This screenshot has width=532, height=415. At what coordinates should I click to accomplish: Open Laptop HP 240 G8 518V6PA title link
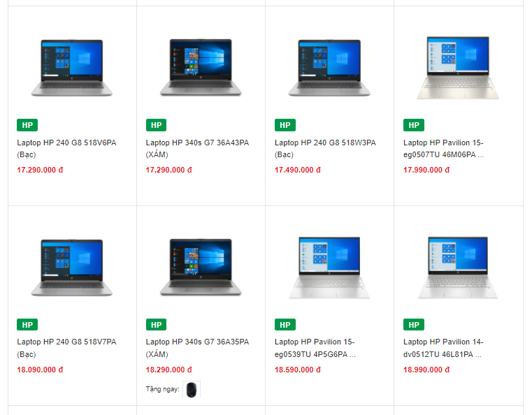66,149
